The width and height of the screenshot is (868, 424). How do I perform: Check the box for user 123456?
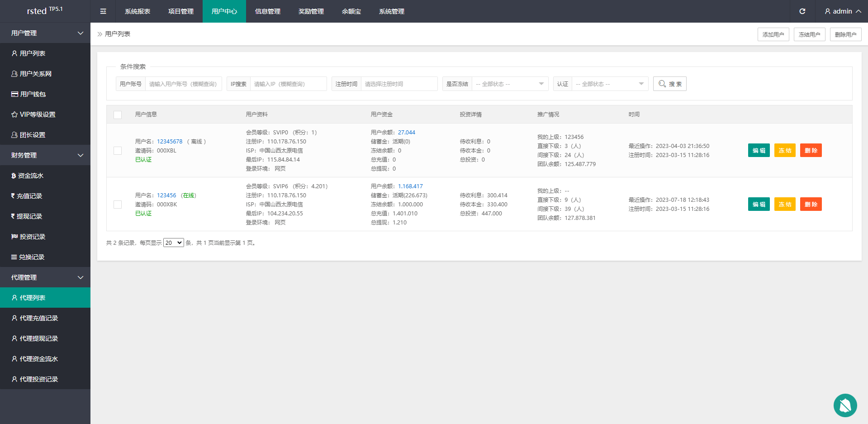(x=118, y=205)
